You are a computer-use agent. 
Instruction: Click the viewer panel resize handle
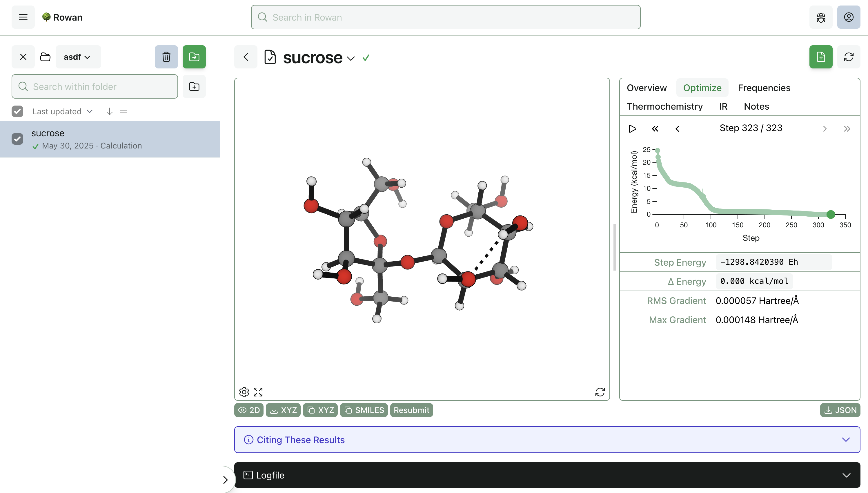pyautogui.click(x=615, y=248)
